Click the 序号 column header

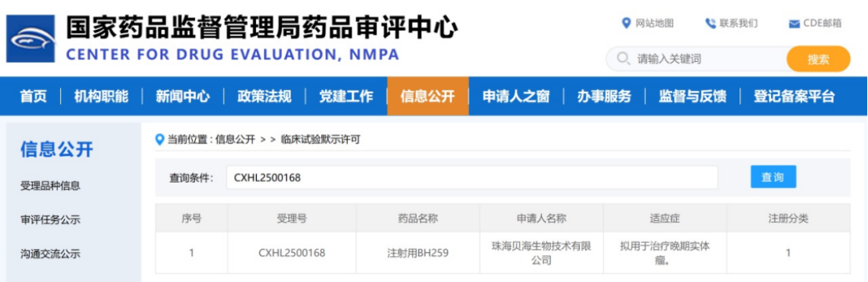coord(191,219)
